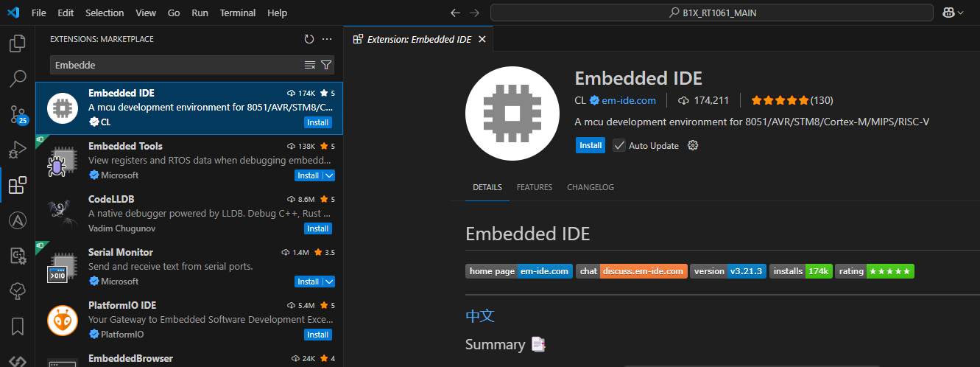
Task: Select Embedded Tools in extension list
Action: click(x=189, y=161)
